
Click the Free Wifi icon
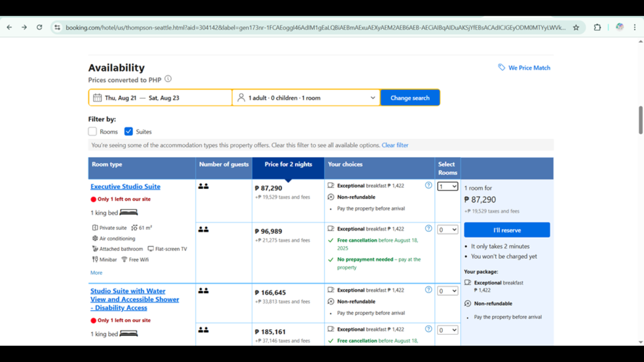click(124, 259)
